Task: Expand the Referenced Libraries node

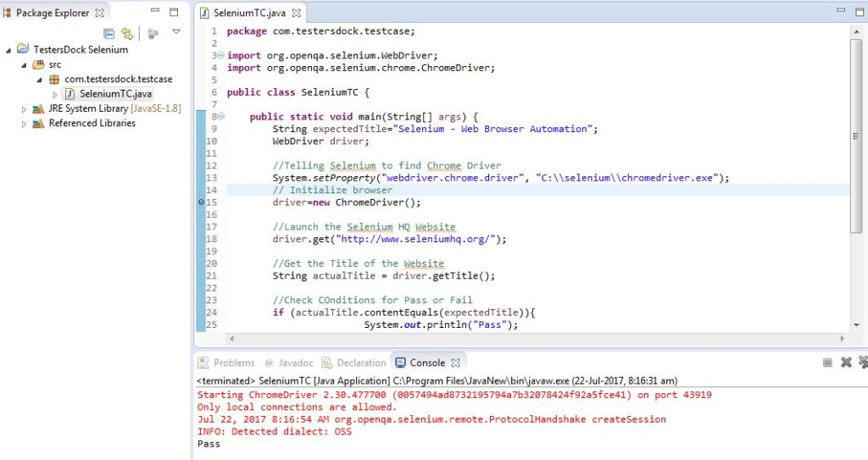Action: point(25,124)
